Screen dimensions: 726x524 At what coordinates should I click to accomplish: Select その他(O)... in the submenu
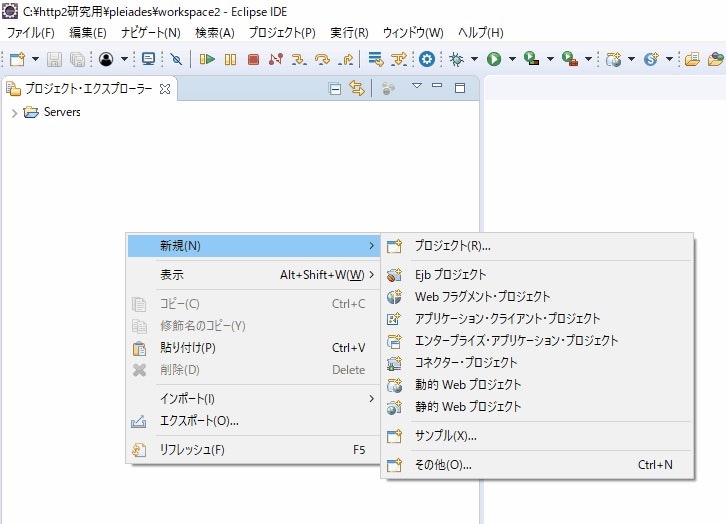pyautogui.click(x=537, y=465)
